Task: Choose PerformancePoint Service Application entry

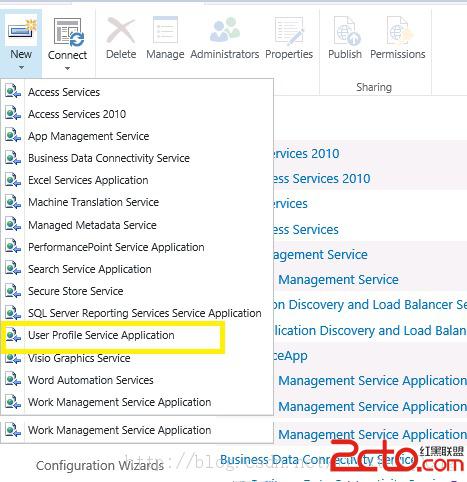Action: 116,247
